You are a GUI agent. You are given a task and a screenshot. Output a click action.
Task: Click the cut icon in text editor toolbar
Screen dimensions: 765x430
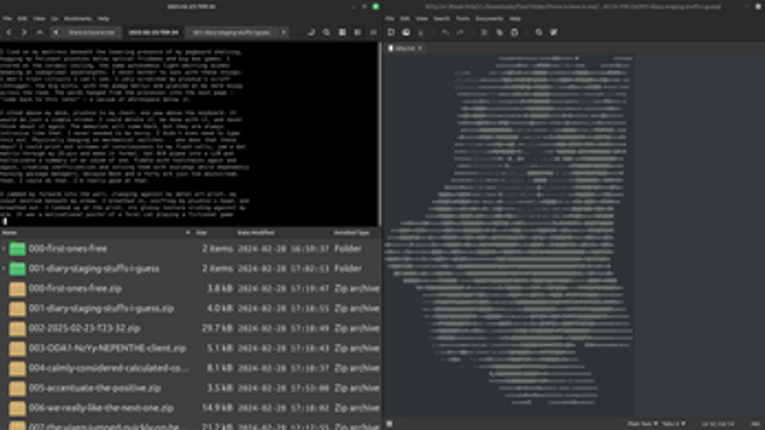pos(485,32)
